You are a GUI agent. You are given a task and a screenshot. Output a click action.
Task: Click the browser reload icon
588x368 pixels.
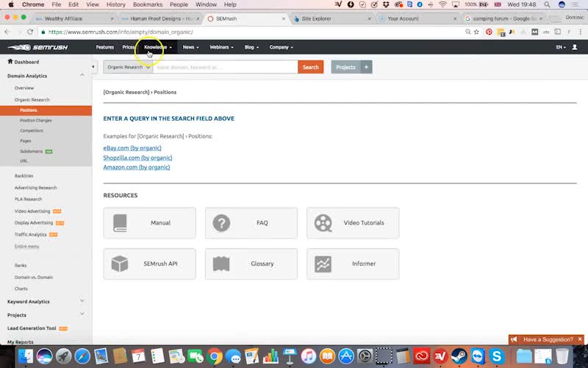(x=30, y=32)
